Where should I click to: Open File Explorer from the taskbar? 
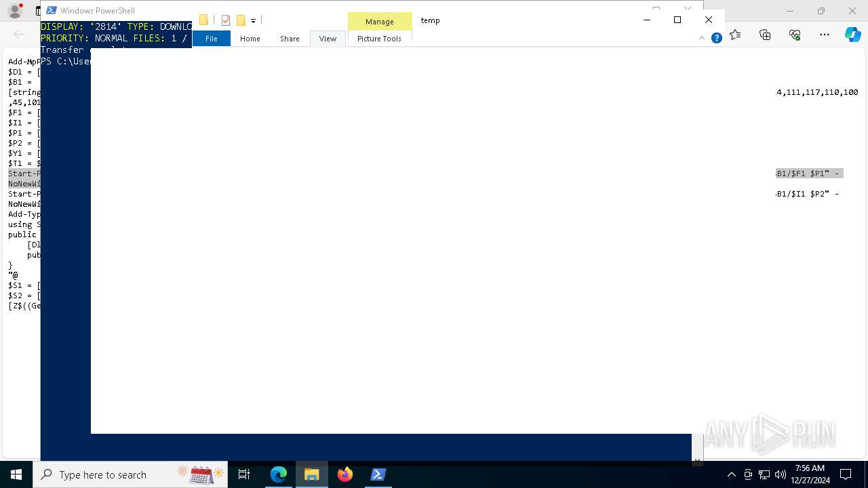point(312,474)
